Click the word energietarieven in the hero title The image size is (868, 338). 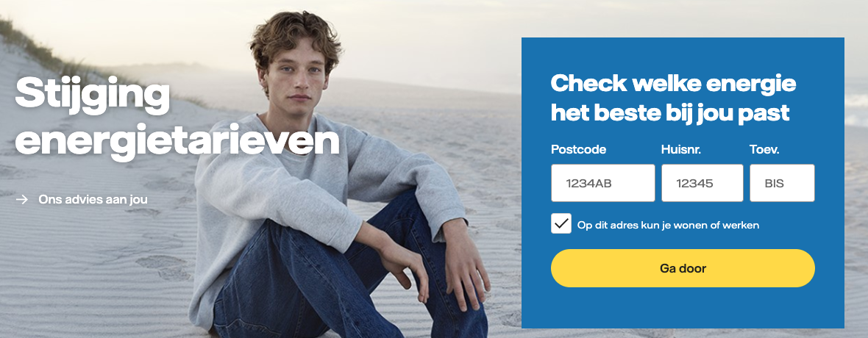click(x=177, y=140)
